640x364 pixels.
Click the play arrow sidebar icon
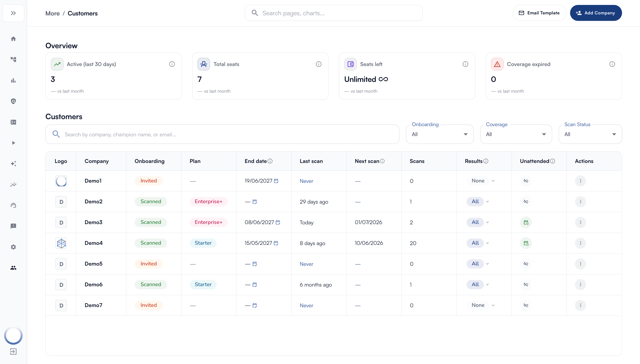tap(13, 143)
